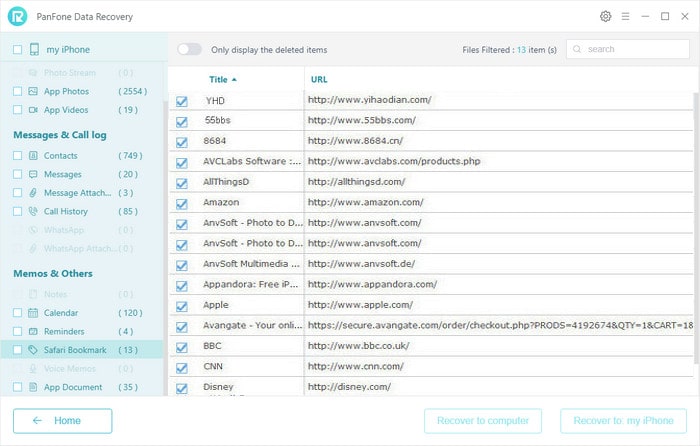Uncheck the 8684 bookmark checkbox
700x446 pixels.
pyautogui.click(x=182, y=142)
